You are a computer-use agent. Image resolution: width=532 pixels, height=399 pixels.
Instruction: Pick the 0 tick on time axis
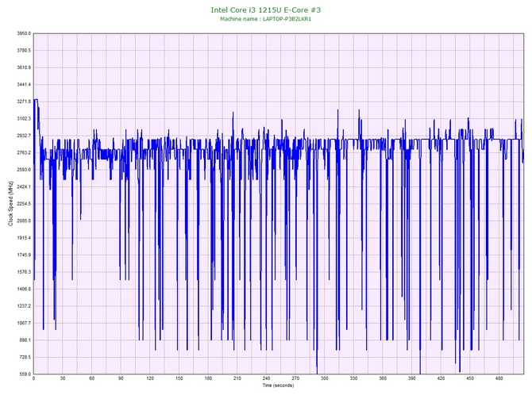click(x=33, y=378)
